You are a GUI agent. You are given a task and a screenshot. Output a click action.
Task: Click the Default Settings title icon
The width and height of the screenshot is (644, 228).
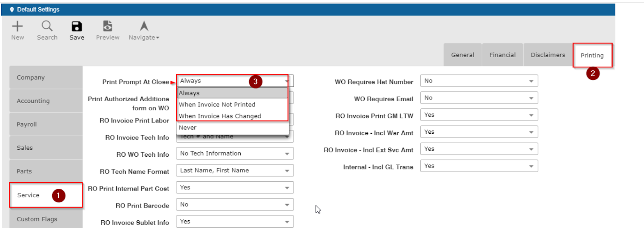click(x=12, y=10)
